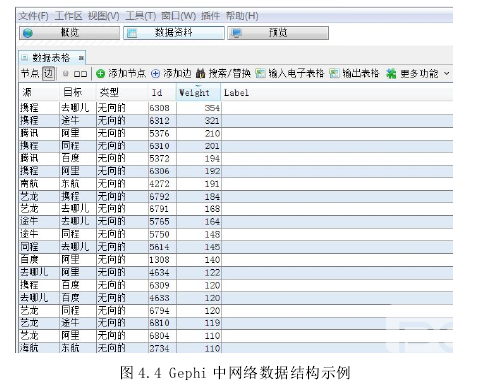Click the Add Edge (添加边) plus icon
Screen dimensions: 491x384
pos(155,74)
